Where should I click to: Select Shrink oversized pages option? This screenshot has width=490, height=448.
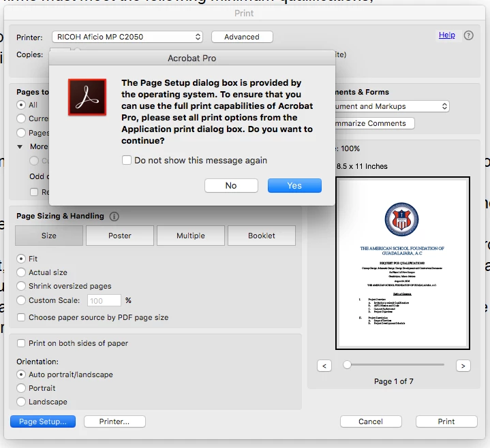[x=21, y=286]
